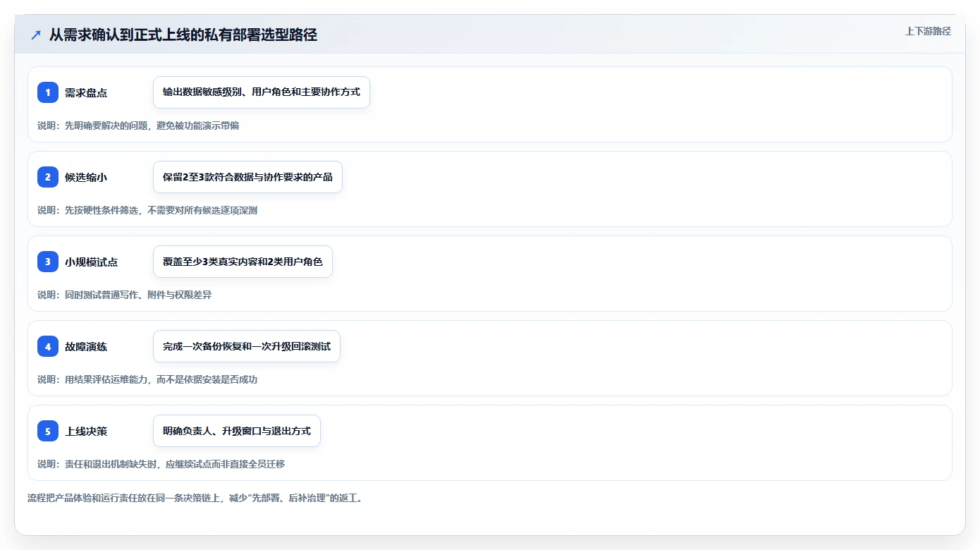Screen dimensions: 980x550
Task: Click the 完成一次备份恢复 output box
Action: (x=247, y=346)
